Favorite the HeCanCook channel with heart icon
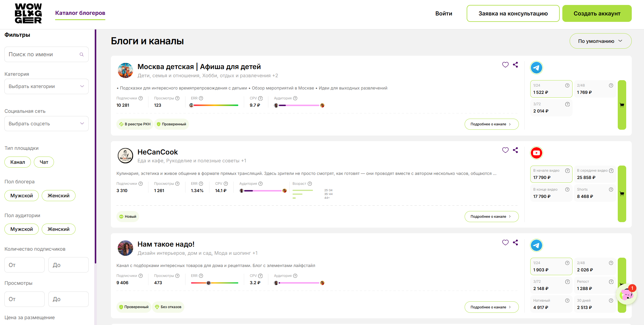 505,150
